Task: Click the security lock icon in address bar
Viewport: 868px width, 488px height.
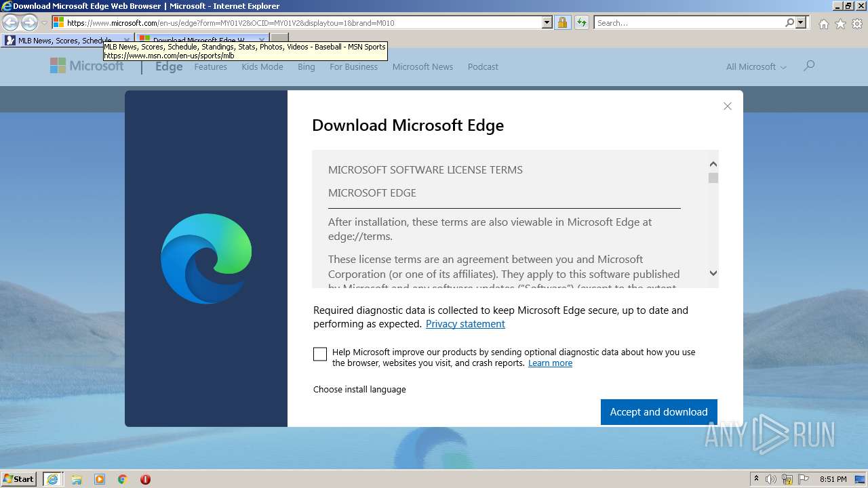Action: (562, 22)
